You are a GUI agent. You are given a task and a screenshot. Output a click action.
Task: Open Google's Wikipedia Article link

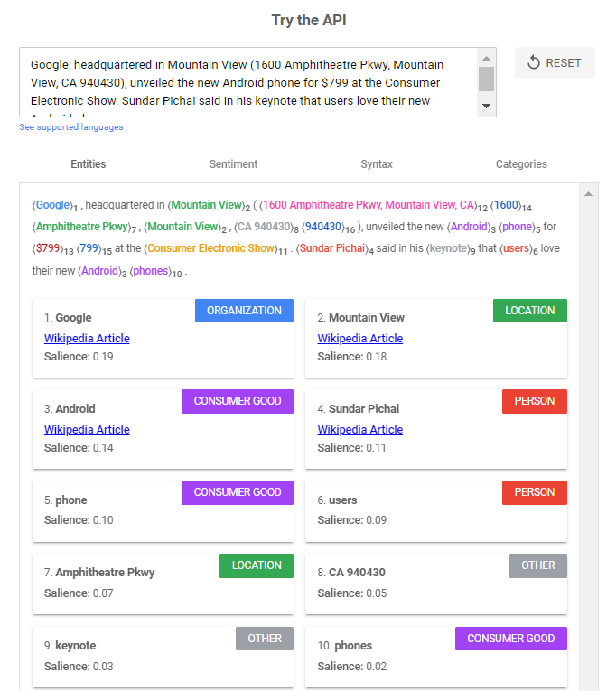pos(87,339)
